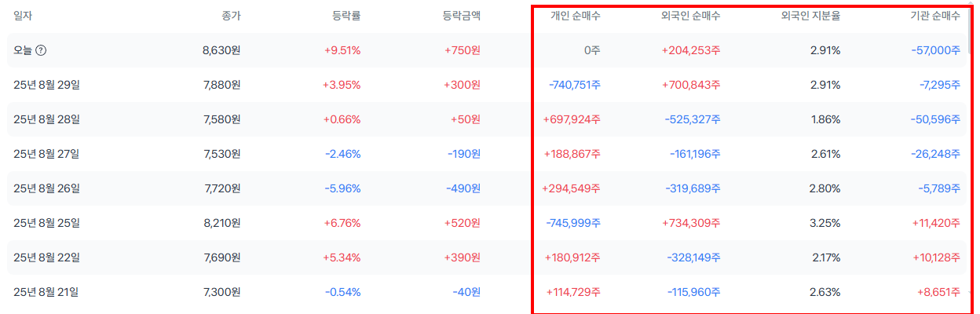980x314 pixels.
Task: Click the +750원 change amount
Action: pos(463,50)
